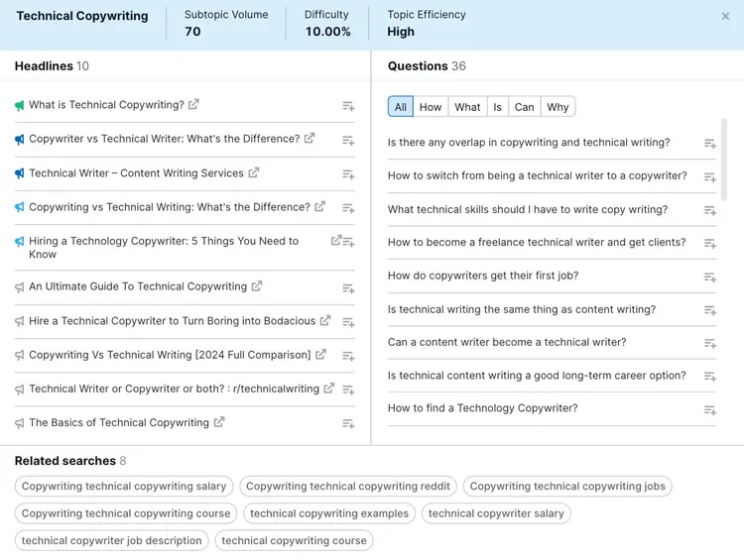Click the technical copywriting course pill without Copywriting prefix
Viewport: 744px width, 560px height.
pos(295,540)
